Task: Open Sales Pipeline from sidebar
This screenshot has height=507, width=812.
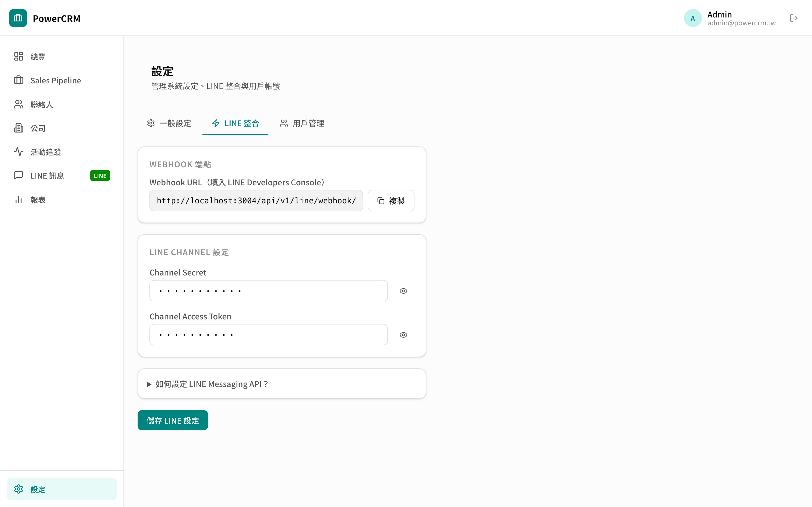Action: (x=55, y=81)
